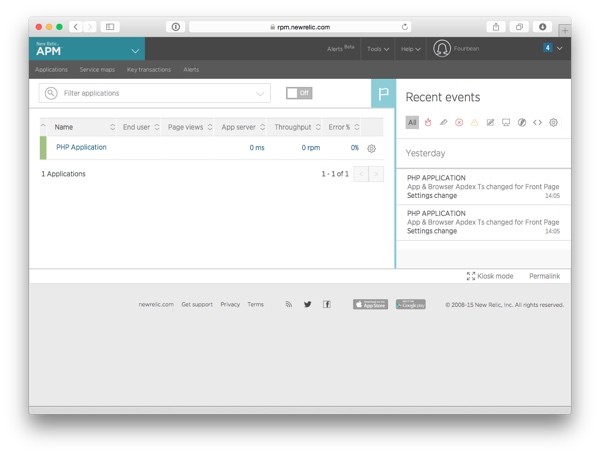Screen dimensions: 600x456
Task: Sort table by Page views column
Action: tap(190, 127)
